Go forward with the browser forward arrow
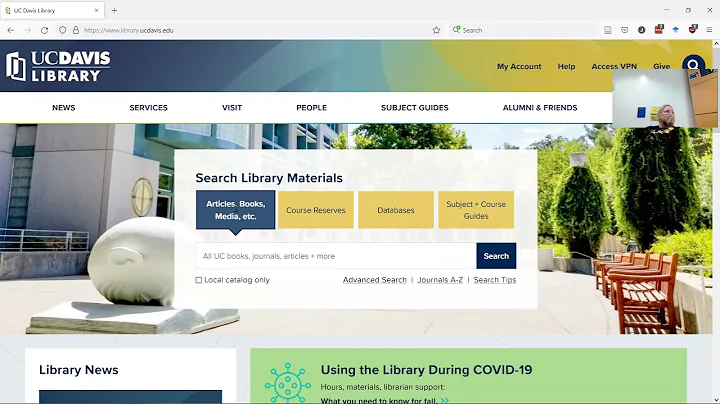Viewport: 720px width, 404px height. click(x=28, y=30)
